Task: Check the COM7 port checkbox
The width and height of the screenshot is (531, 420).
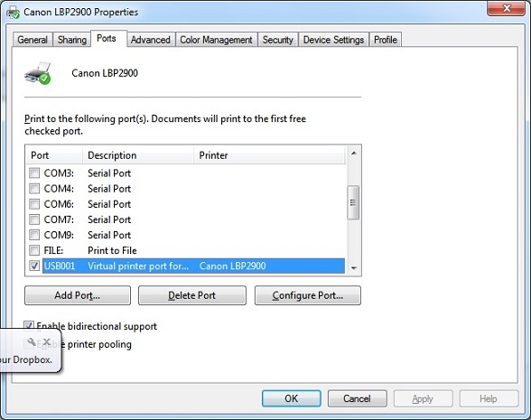Action: pyautogui.click(x=34, y=219)
